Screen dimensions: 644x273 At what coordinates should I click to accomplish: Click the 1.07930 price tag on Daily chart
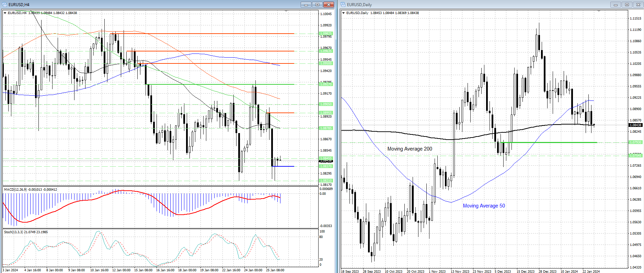pyautogui.click(x=635, y=142)
